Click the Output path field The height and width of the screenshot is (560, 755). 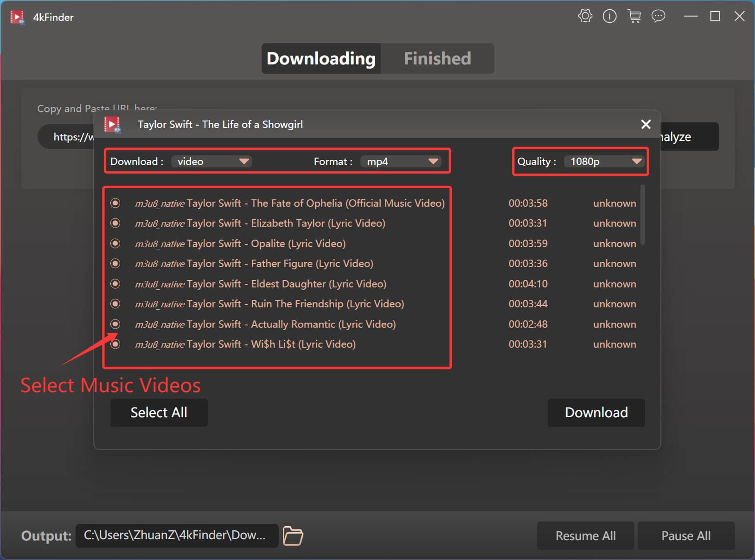coord(177,536)
